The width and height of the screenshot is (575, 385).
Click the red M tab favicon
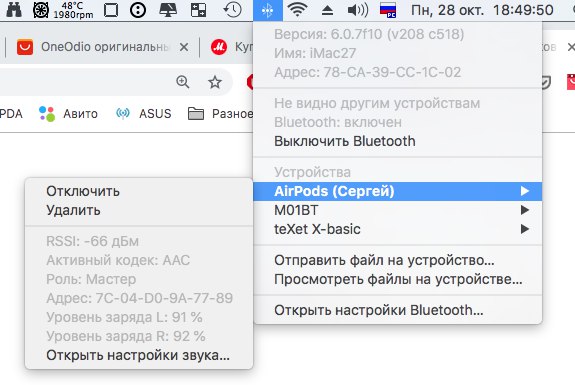pos(219,47)
